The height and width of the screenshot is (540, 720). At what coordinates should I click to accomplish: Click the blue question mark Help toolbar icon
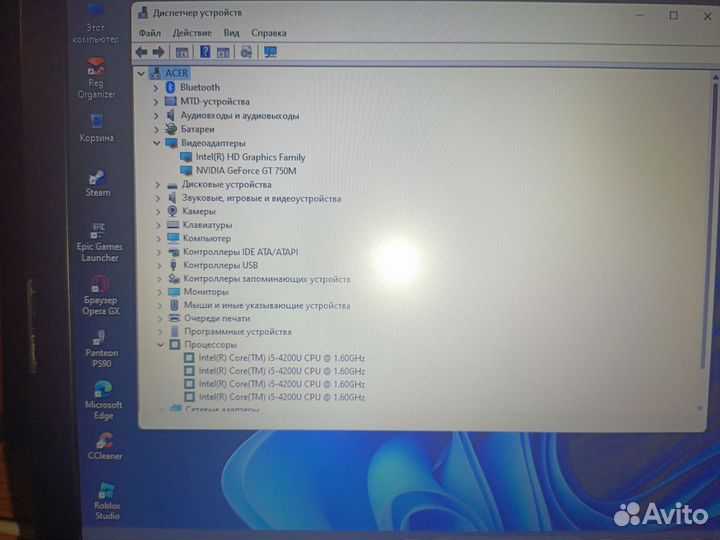click(x=205, y=52)
